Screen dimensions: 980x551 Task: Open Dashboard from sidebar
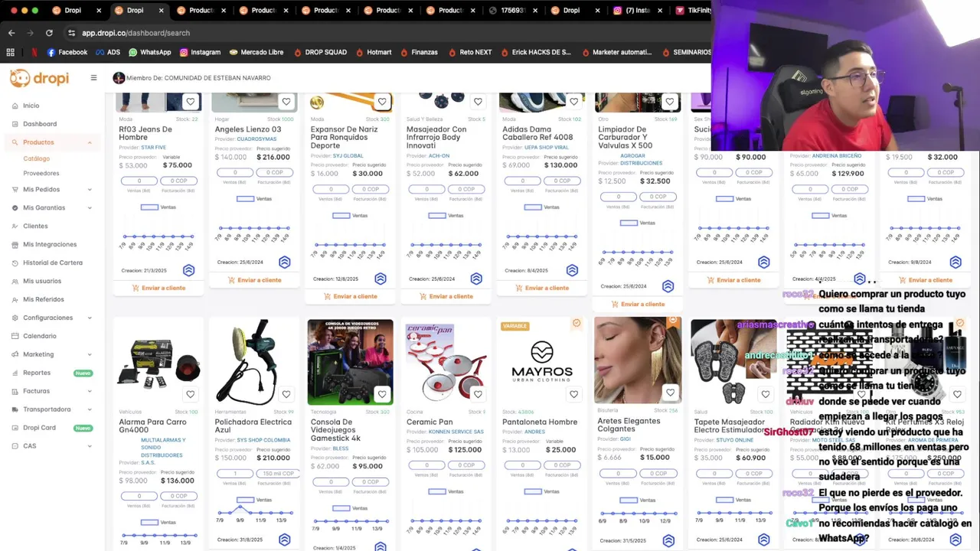(40, 124)
